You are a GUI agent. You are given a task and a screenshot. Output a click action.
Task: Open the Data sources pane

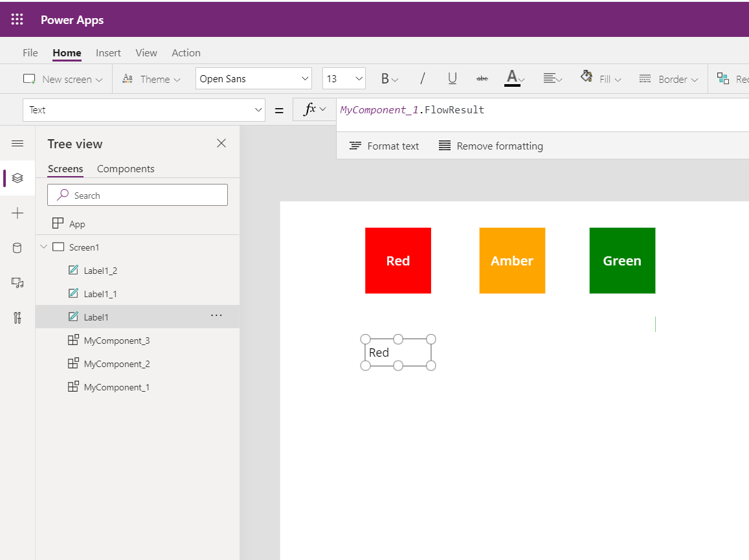click(17, 247)
